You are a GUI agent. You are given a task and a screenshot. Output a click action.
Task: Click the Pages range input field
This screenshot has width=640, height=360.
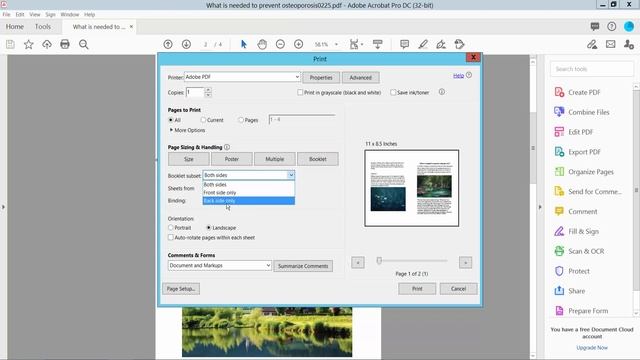302,120
